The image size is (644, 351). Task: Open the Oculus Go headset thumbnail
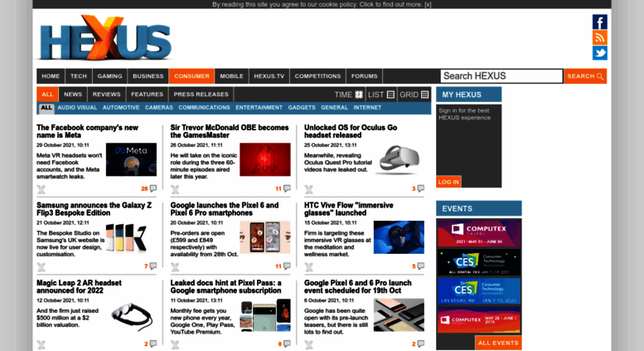(399, 159)
